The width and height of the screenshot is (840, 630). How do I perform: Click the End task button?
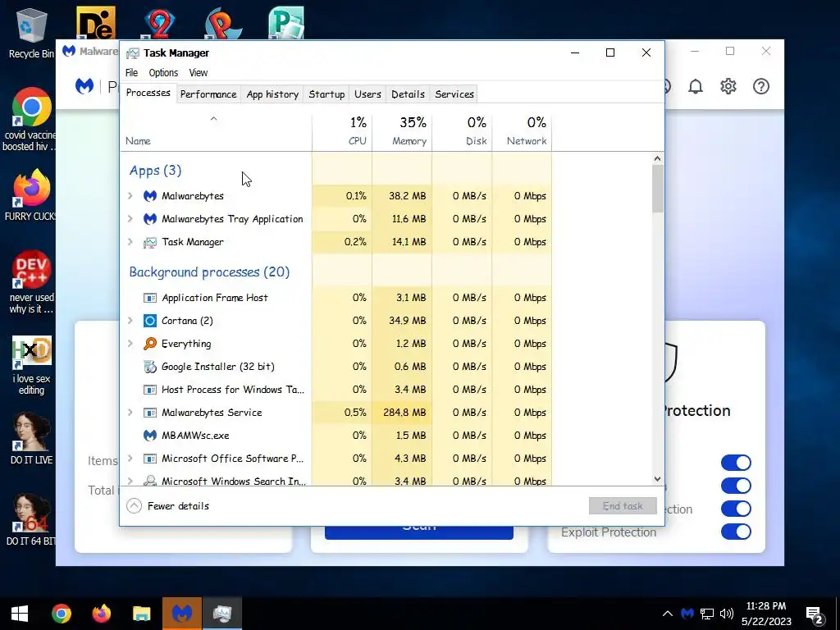[x=623, y=505]
